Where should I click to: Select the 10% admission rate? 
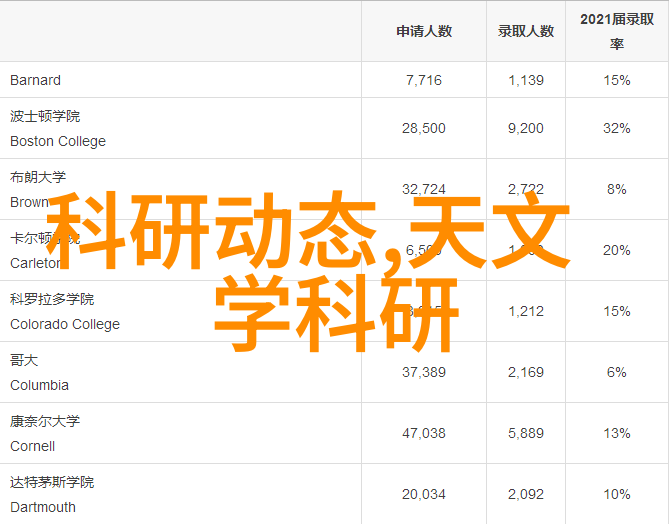(617, 495)
